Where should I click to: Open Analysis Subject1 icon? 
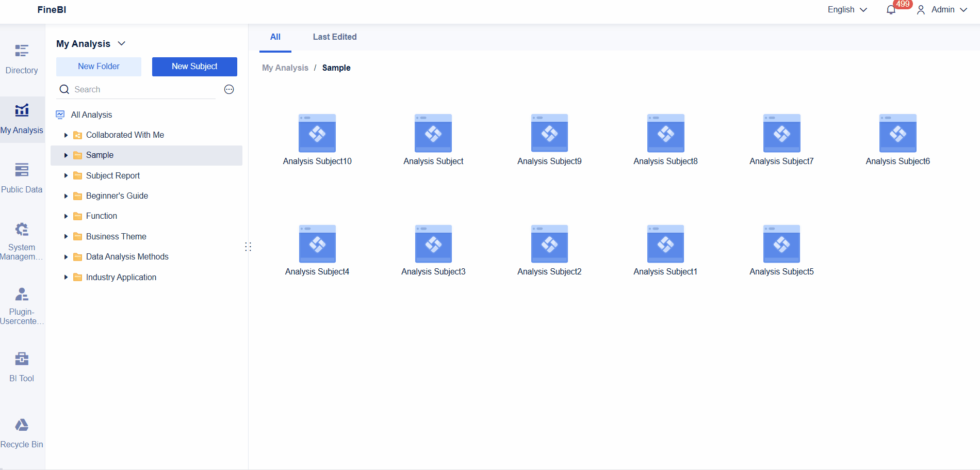pyautogui.click(x=665, y=244)
